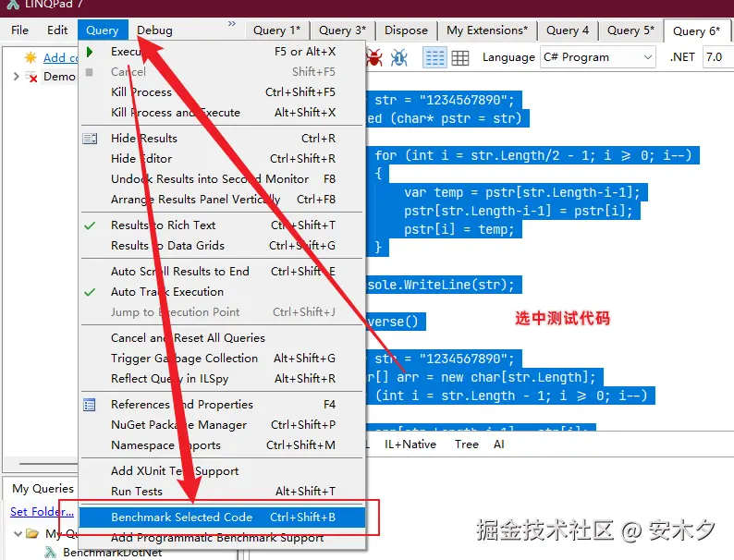Open the AI results tab

499,444
